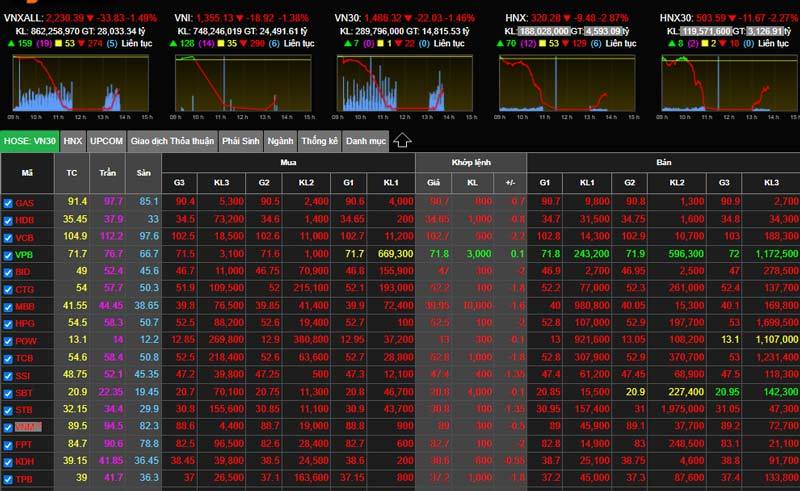Click the FPT ticker symbol

(x=25, y=445)
